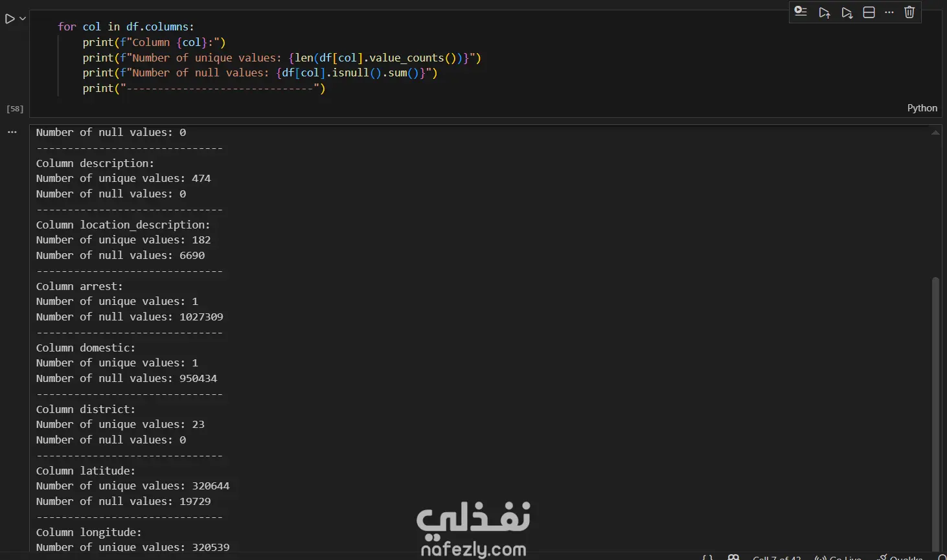Click the execution count [58]

(15, 109)
